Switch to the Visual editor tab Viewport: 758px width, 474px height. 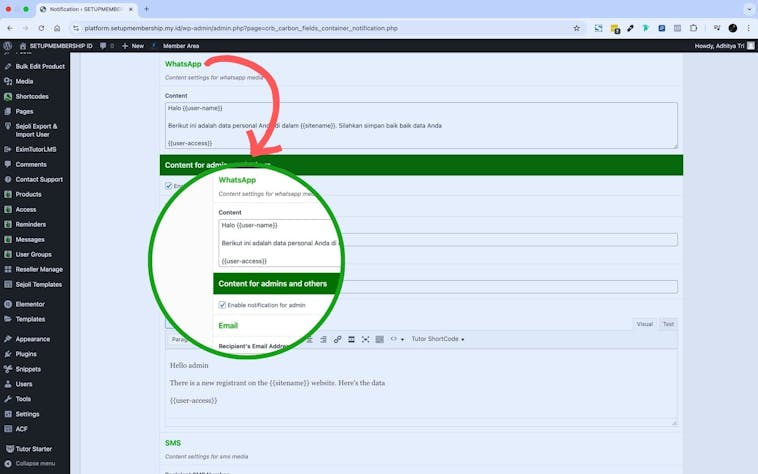click(645, 324)
